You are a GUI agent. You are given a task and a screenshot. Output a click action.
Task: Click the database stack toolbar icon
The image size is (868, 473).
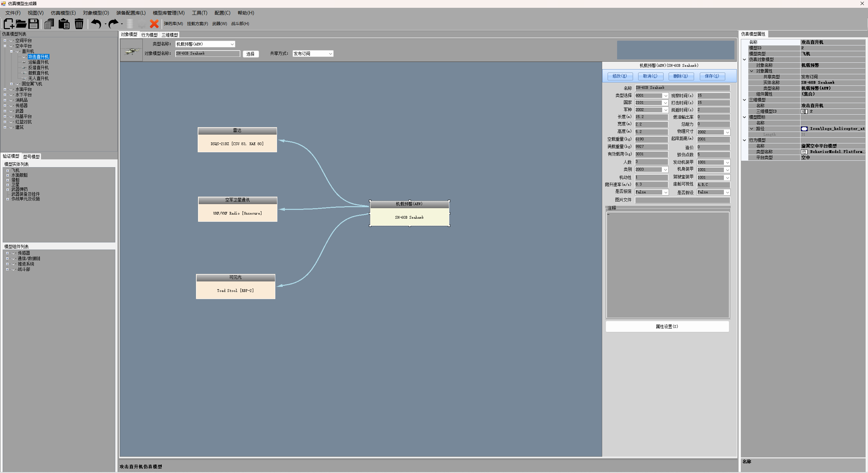pyautogui.click(x=130, y=24)
